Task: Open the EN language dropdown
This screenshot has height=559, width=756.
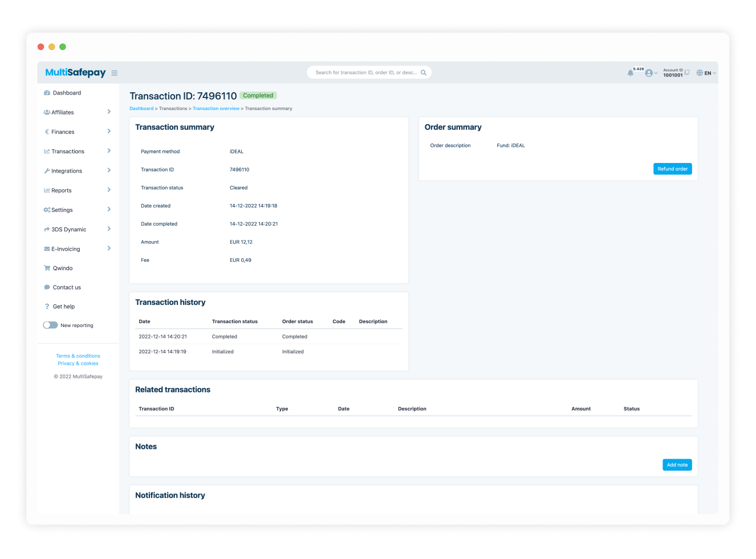Action: coord(707,73)
